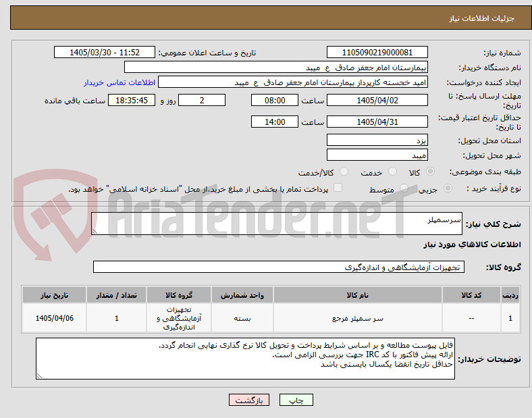532x418 pixels.
Task: Click the delivery province field یزد
Action: (377, 140)
